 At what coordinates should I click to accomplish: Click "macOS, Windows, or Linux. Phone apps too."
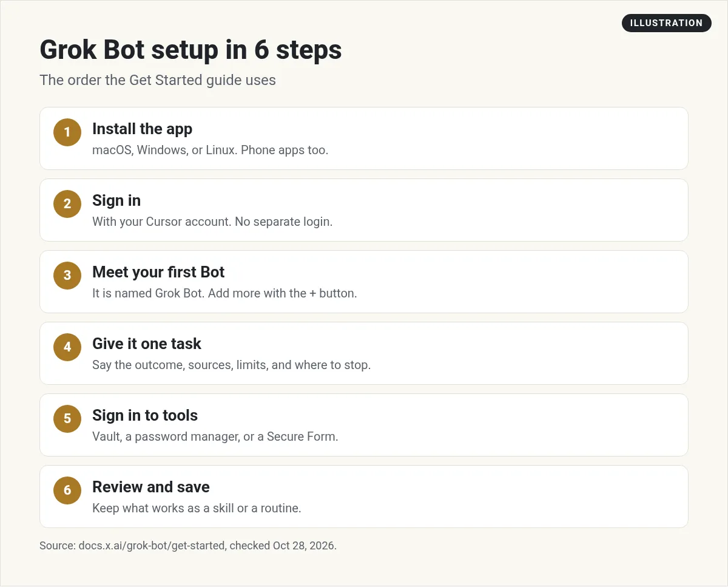click(x=210, y=150)
